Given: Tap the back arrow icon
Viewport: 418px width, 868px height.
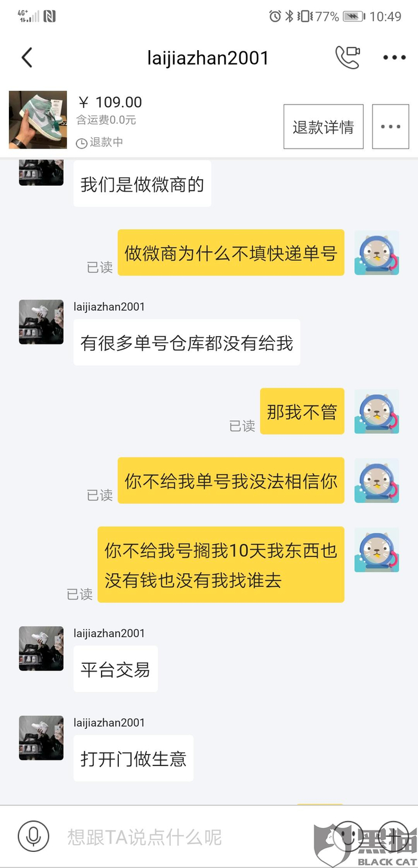Looking at the screenshot, I should pyautogui.click(x=26, y=58).
